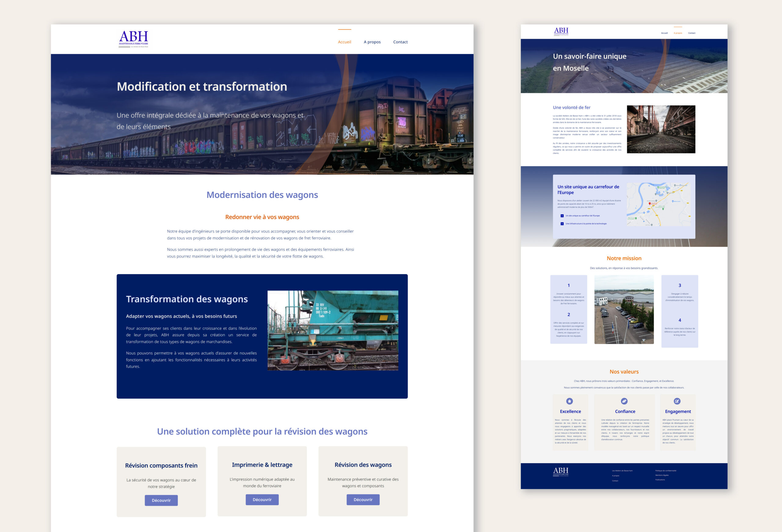Open Contact in the A propos page navigation
This screenshot has width=782, height=532.
[x=692, y=33]
